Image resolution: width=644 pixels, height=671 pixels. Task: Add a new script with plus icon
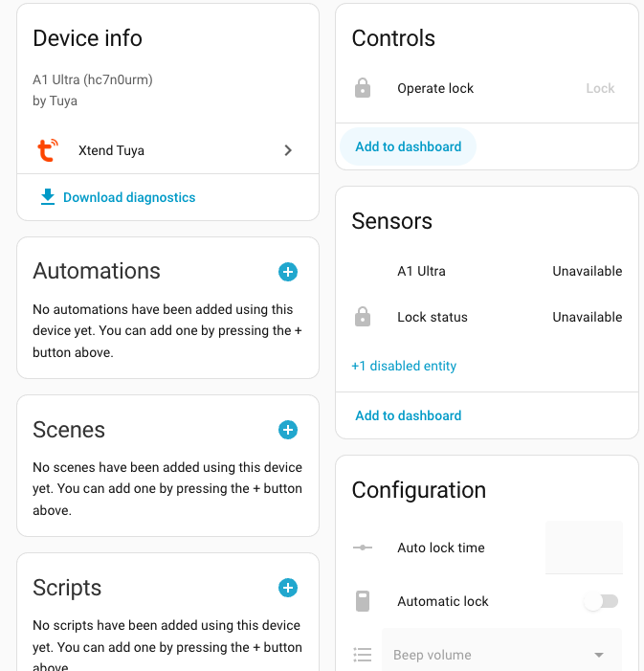click(288, 588)
